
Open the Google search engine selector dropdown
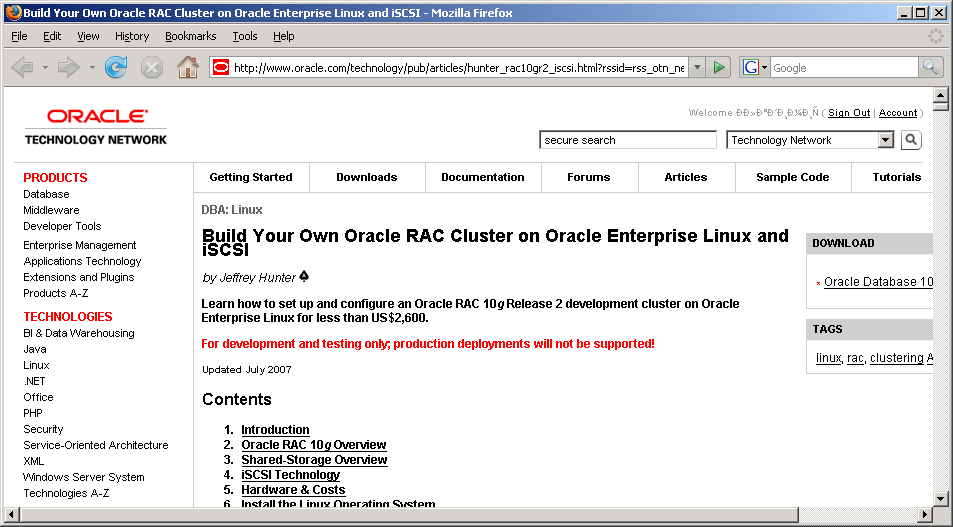coord(764,68)
